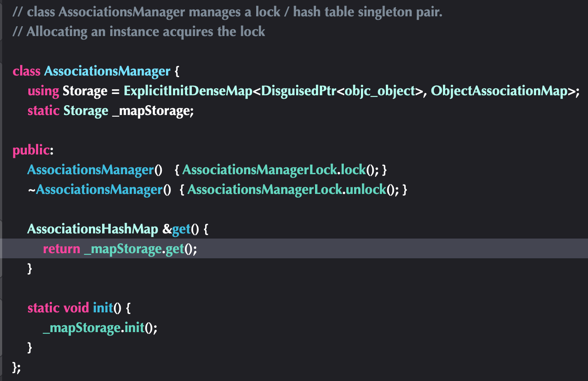Click the 'static void' keywords before init
This screenshot has width=588, height=381.
tap(58, 308)
